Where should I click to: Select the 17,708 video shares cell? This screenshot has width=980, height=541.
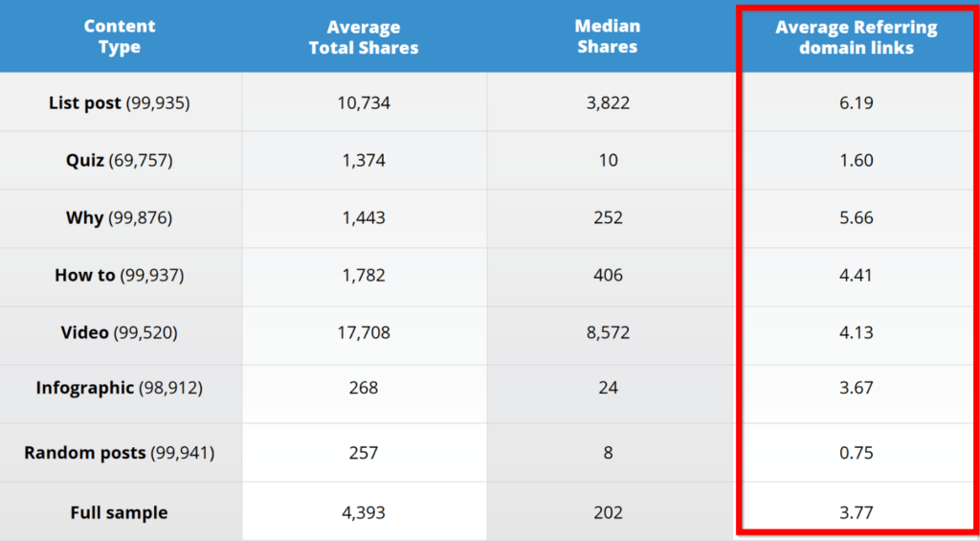[364, 332]
